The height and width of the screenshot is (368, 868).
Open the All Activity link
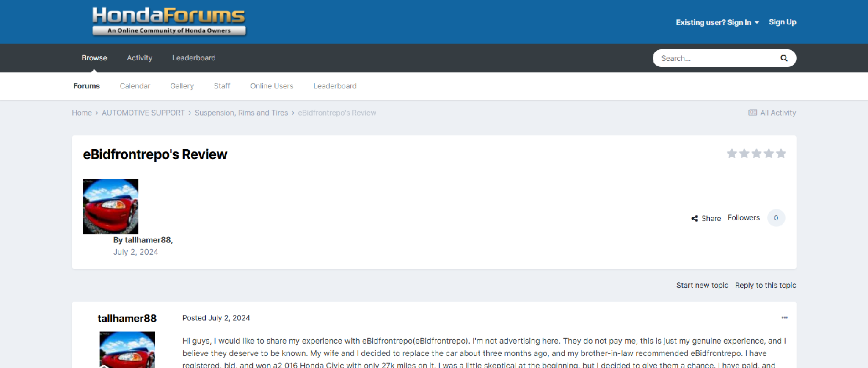click(772, 113)
